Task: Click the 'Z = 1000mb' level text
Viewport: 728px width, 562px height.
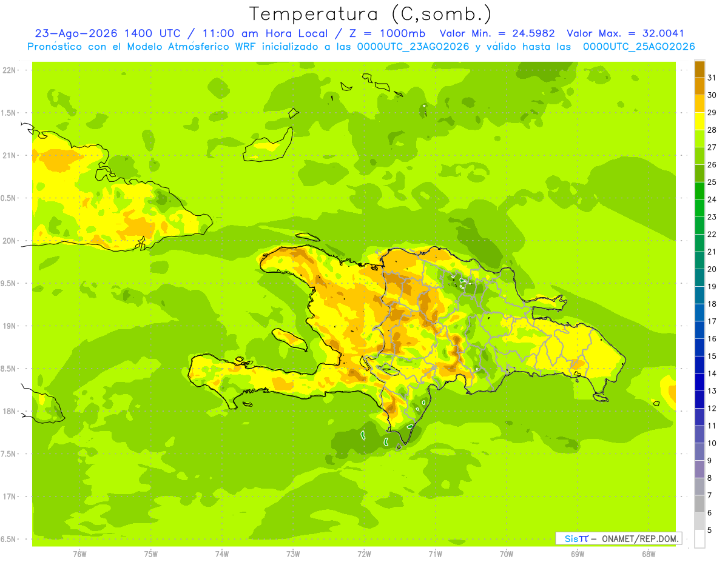Action: (387, 33)
